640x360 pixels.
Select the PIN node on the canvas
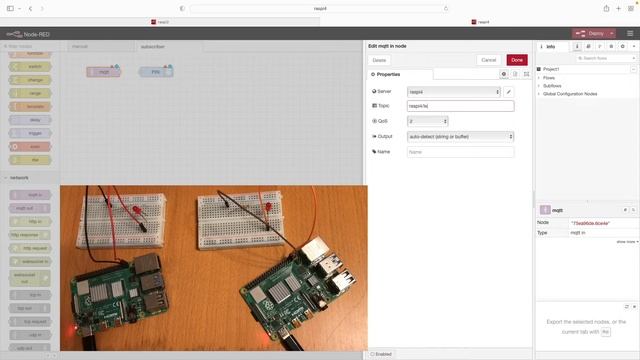coord(156,72)
